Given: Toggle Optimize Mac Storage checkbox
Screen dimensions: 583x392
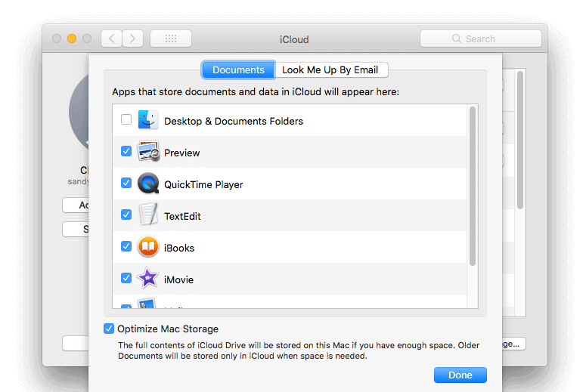Looking at the screenshot, I should [109, 329].
